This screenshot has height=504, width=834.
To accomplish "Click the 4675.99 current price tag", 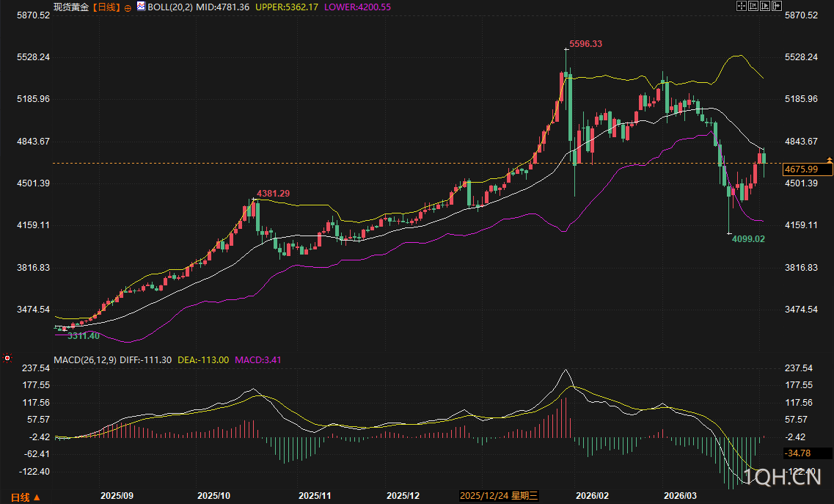I will [x=808, y=169].
